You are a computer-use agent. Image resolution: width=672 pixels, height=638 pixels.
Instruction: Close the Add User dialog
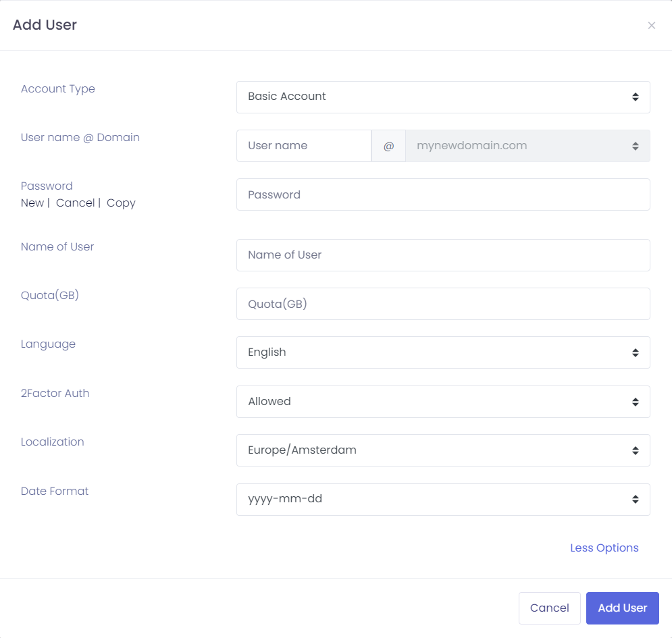pyautogui.click(x=651, y=25)
